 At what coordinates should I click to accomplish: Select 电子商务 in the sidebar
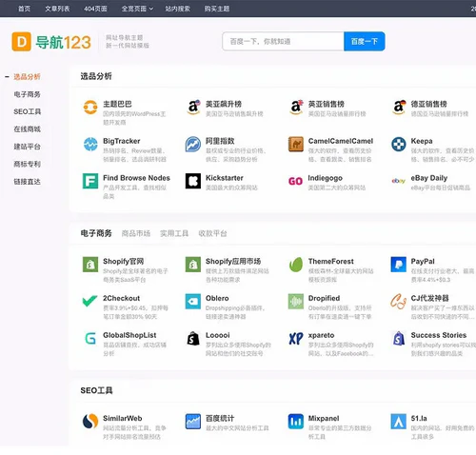click(x=27, y=94)
